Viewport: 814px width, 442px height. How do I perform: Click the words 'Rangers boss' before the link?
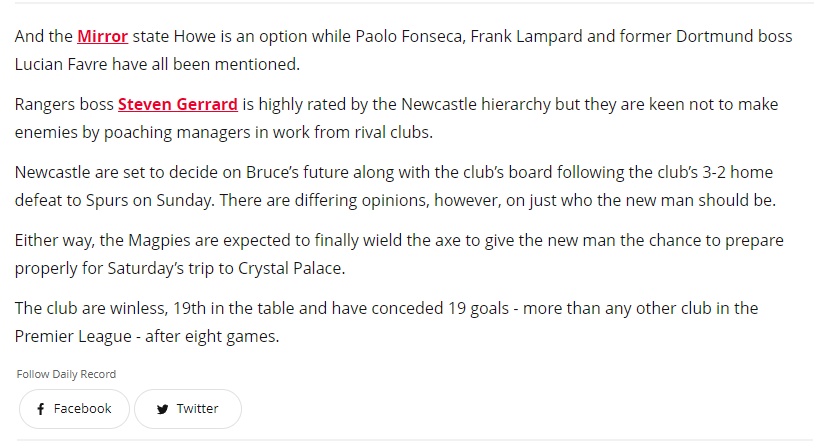point(64,104)
